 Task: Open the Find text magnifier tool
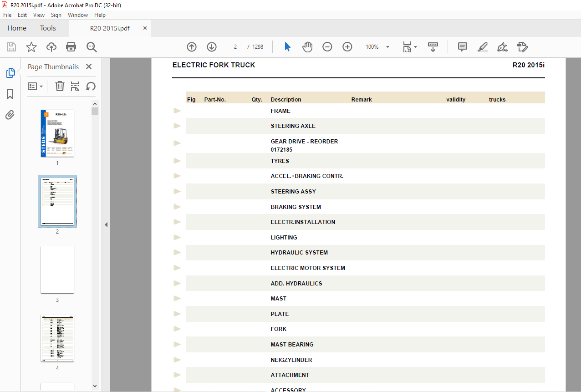coord(92,47)
